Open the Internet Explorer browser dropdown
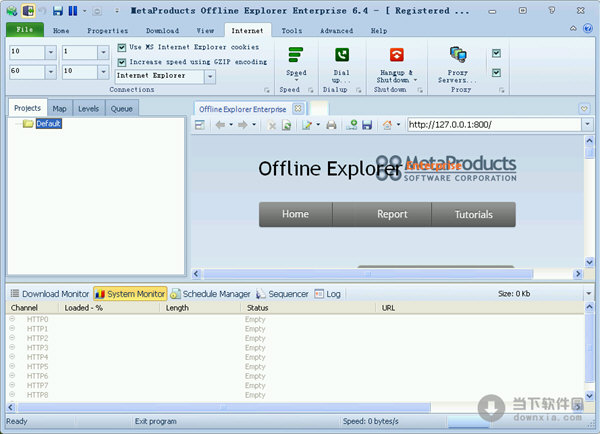The image size is (600, 434). coord(210,77)
